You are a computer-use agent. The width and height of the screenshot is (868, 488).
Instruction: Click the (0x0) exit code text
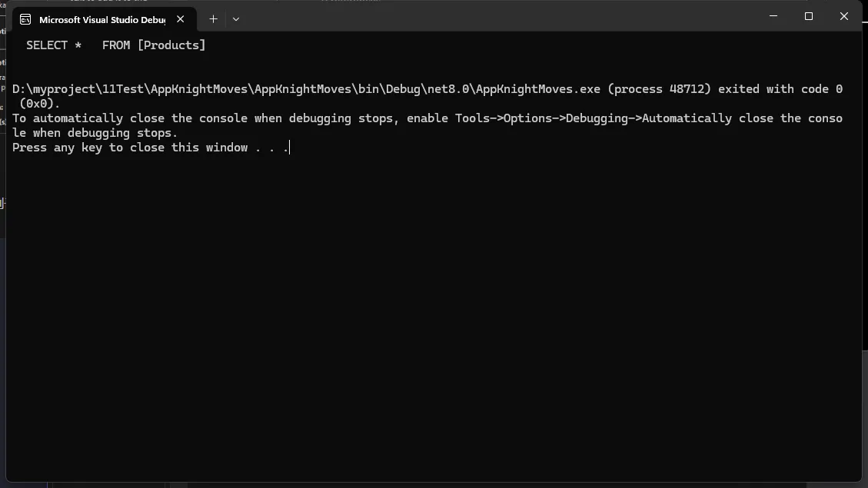[x=40, y=104]
